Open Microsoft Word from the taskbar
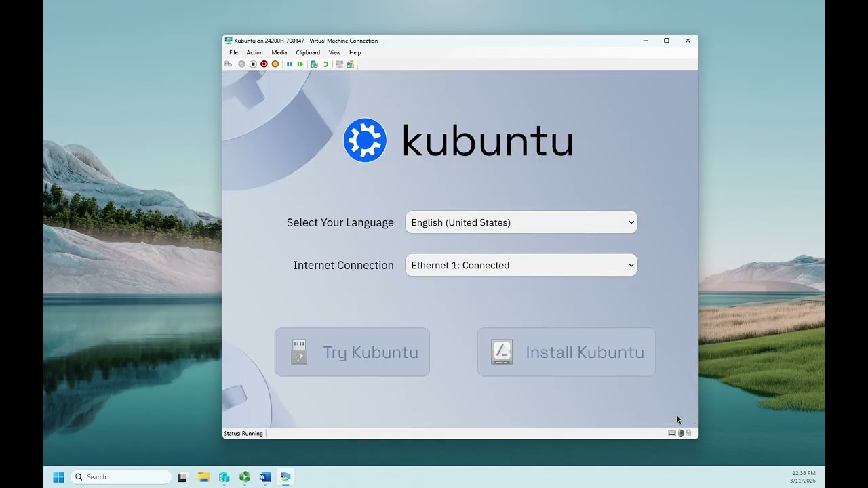This screenshot has height=488, width=868. (265, 477)
